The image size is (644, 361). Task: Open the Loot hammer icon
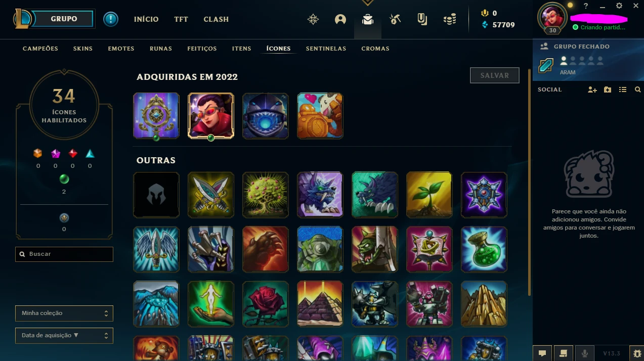coord(395,19)
